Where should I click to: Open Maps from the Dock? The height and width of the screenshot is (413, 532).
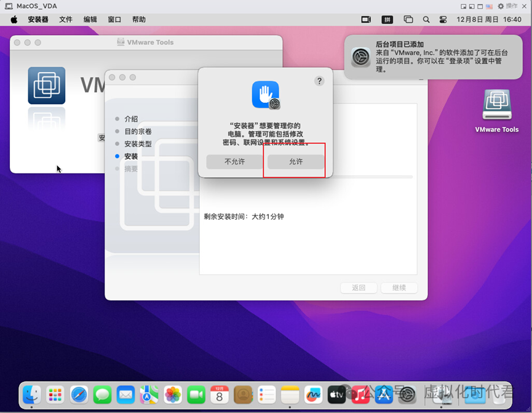[149, 395]
